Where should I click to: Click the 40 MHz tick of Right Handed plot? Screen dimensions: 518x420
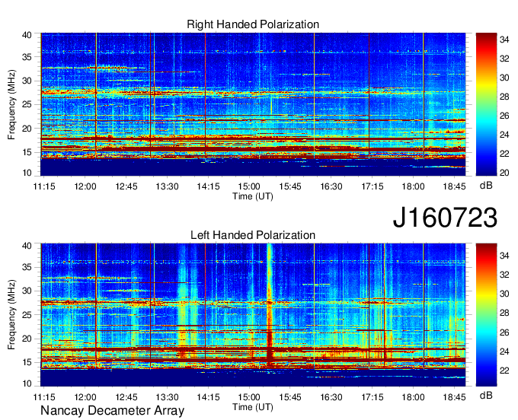(x=27, y=35)
